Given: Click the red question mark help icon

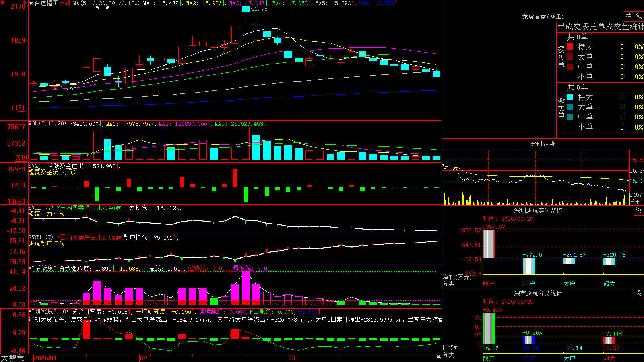Looking at the screenshot, I should (x=25, y=3).
